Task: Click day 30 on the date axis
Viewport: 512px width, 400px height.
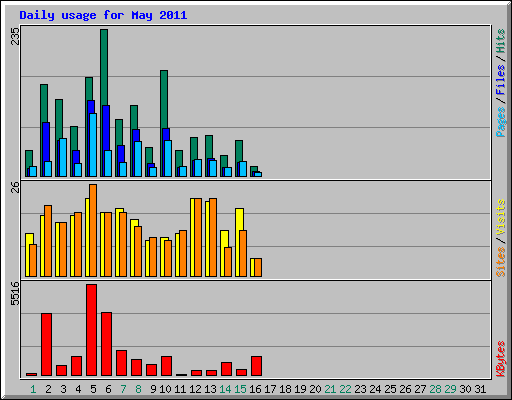Action: 465,389
